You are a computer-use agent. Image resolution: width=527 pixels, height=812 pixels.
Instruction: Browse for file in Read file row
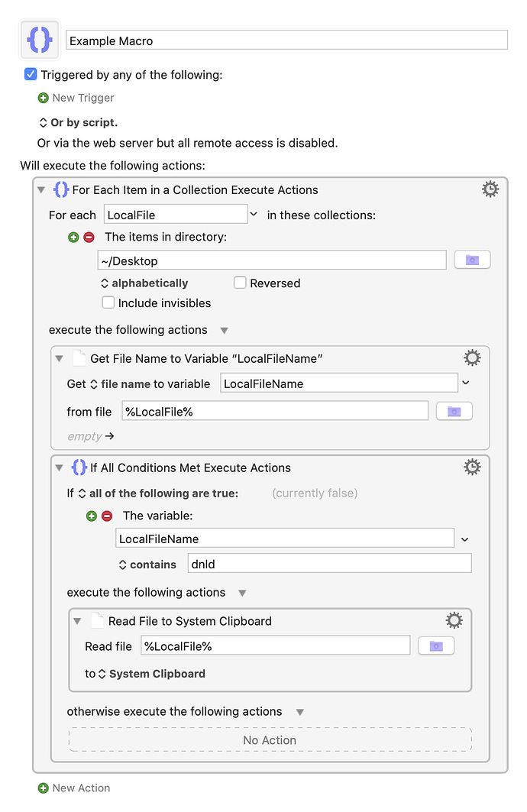[436, 645]
